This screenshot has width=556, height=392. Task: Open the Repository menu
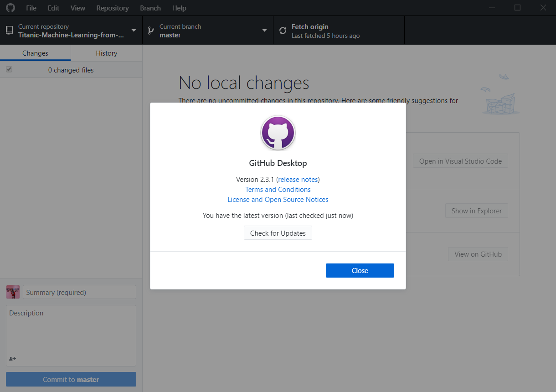point(112,8)
